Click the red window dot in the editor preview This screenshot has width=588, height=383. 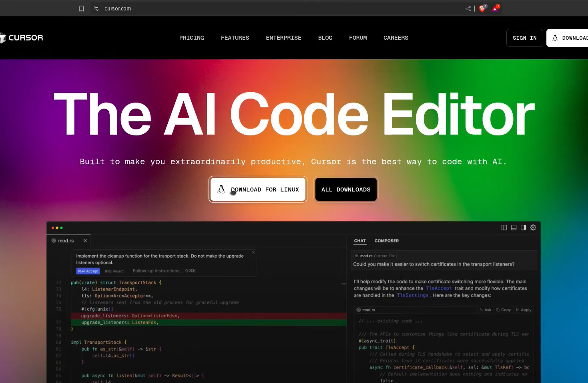pos(52,228)
